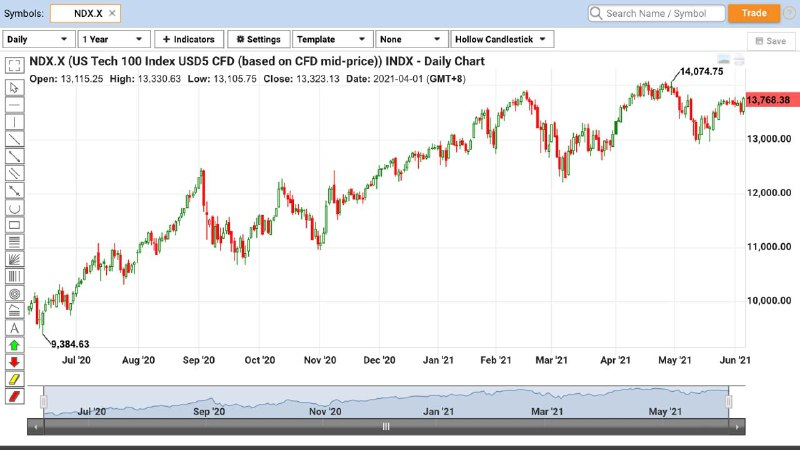Click the Mar '21 label on main axis
Viewport: 800px width, 450px height.
[x=551, y=360]
